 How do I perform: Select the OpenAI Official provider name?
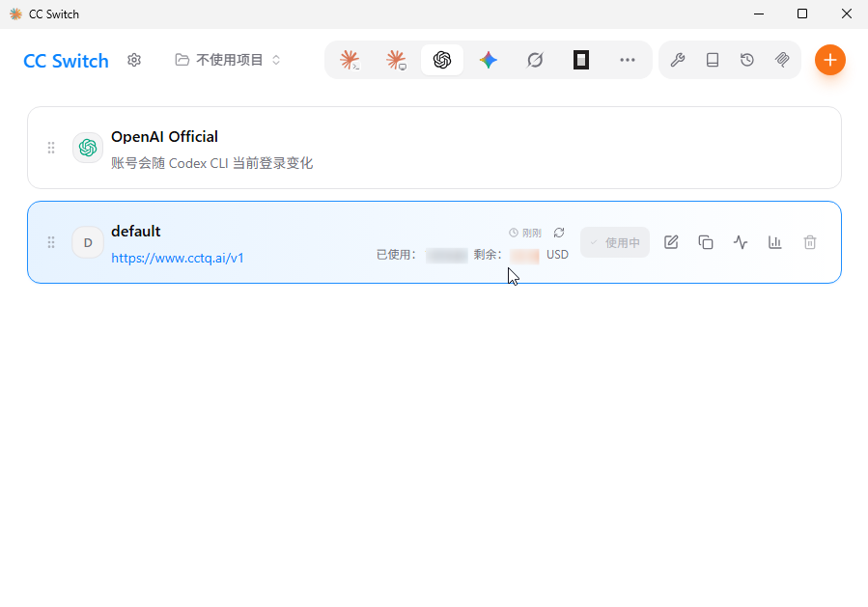(x=164, y=137)
